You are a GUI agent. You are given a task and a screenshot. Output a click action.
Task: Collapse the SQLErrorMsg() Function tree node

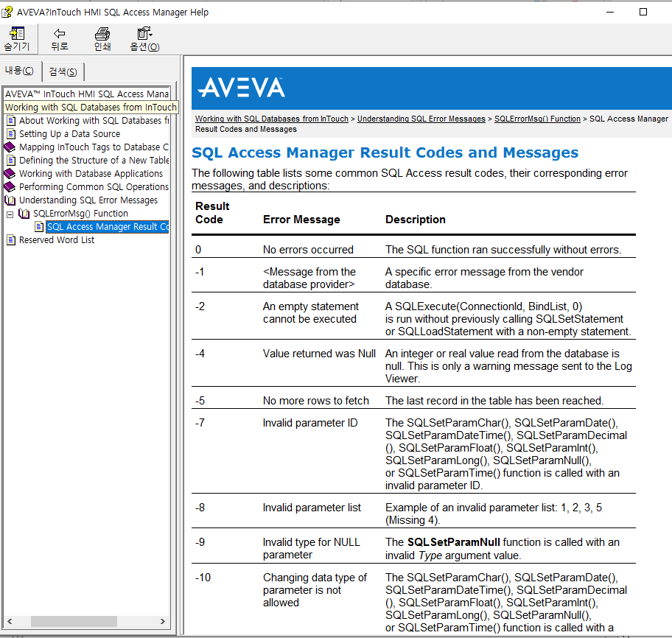10,214
